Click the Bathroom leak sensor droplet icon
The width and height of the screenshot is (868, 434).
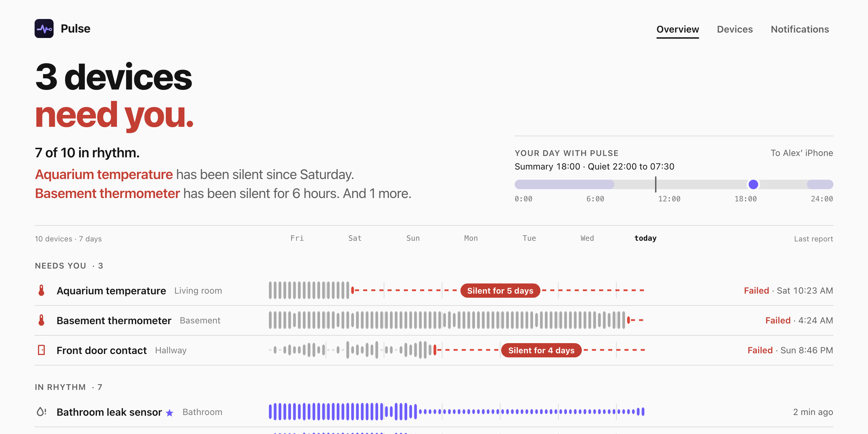coord(41,412)
